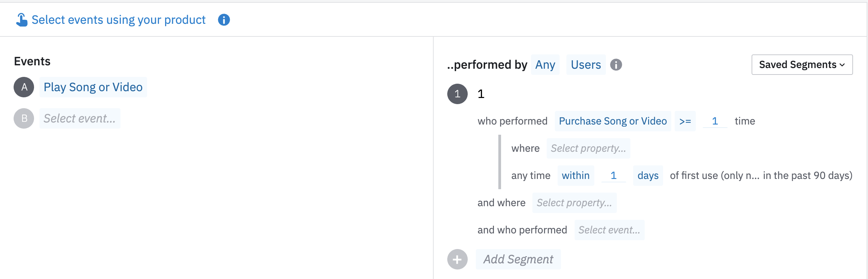This screenshot has width=868, height=279.
Task: Click Select event field for event B
Action: click(80, 118)
